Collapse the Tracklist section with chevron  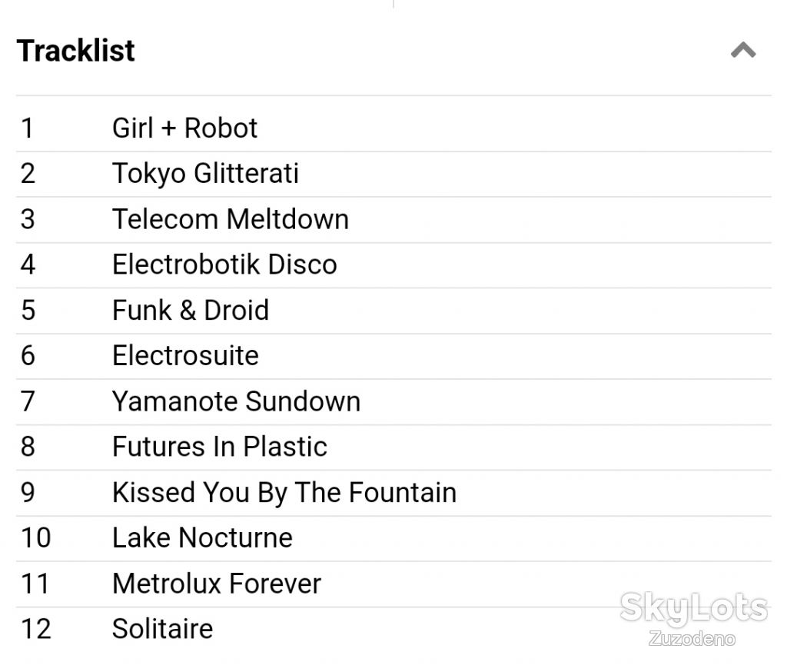tap(743, 50)
